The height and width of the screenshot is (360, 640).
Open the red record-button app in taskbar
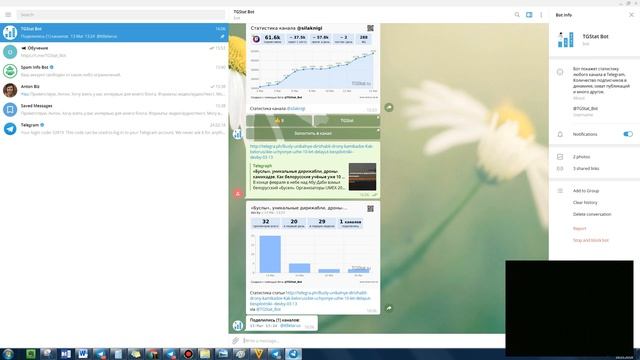pyautogui.click(x=188, y=354)
